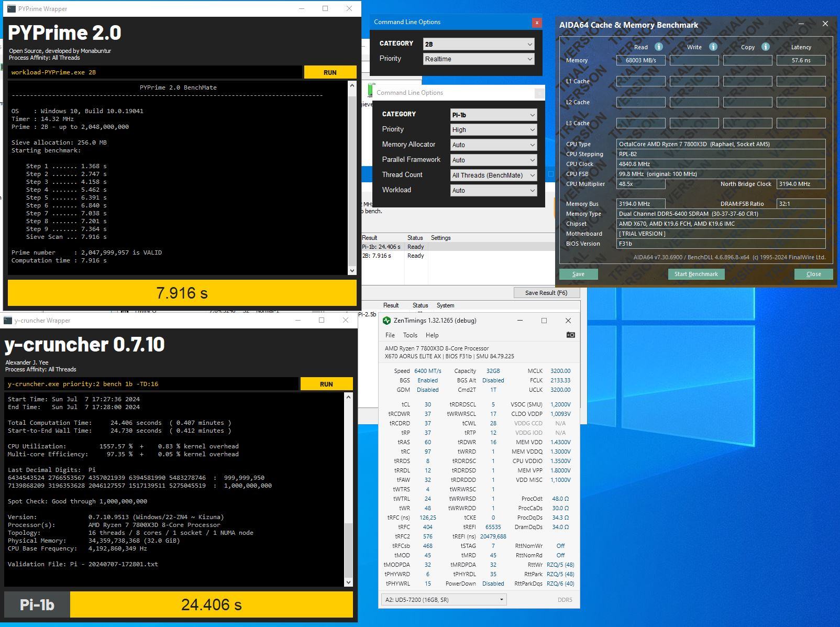Viewport: 840px width, 627px height.
Task: Minimize the PYPrime Wrapper window
Action: [302, 9]
